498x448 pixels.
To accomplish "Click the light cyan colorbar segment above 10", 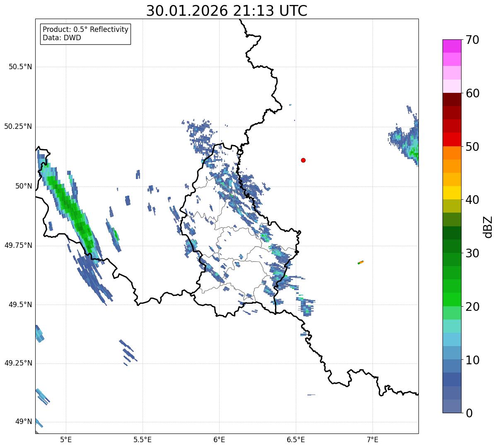I will click(x=452, y=339).
